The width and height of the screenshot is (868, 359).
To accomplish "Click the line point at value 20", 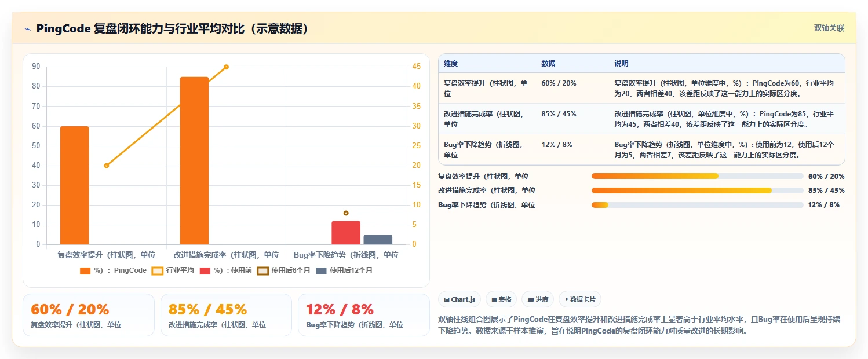I will tap(107, 166).
